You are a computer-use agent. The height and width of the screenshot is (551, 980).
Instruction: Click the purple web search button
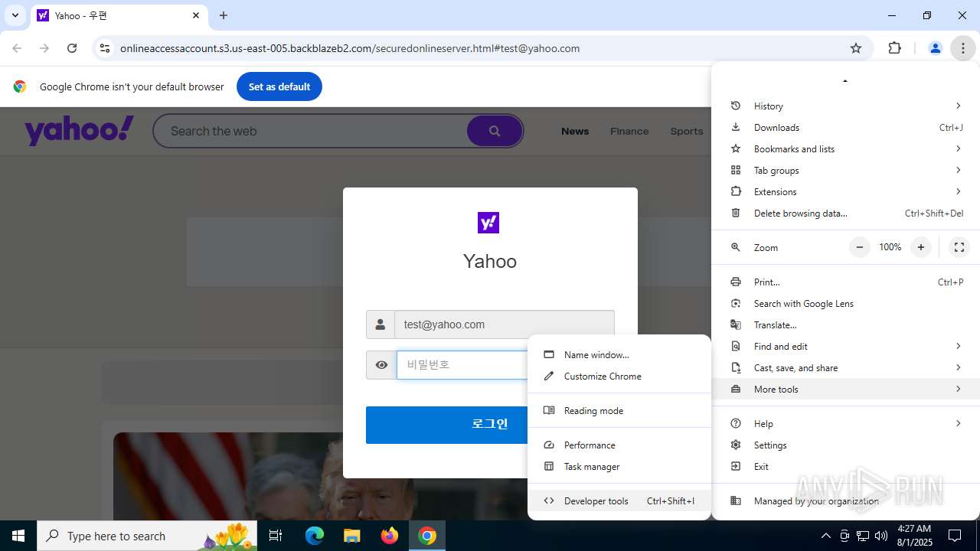495,131
